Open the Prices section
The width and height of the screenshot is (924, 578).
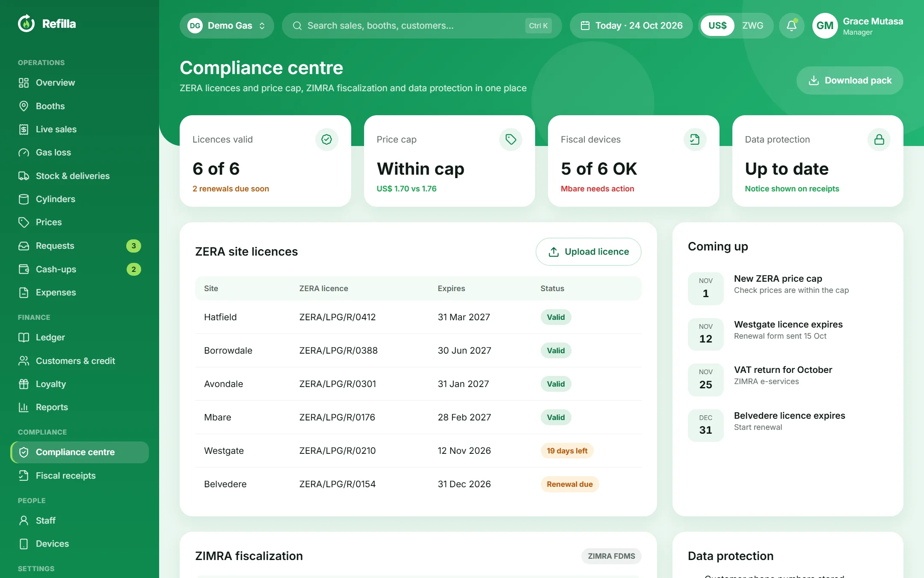[80, 222]
